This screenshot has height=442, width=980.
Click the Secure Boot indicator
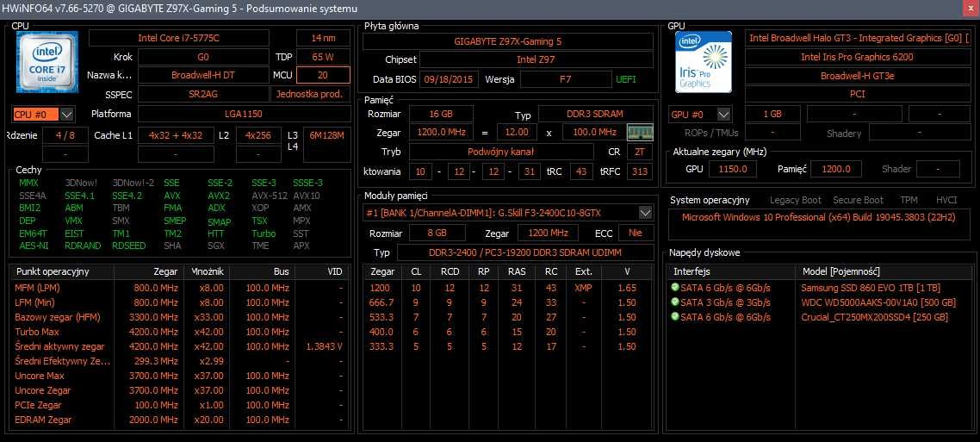(x=858, y=200)
